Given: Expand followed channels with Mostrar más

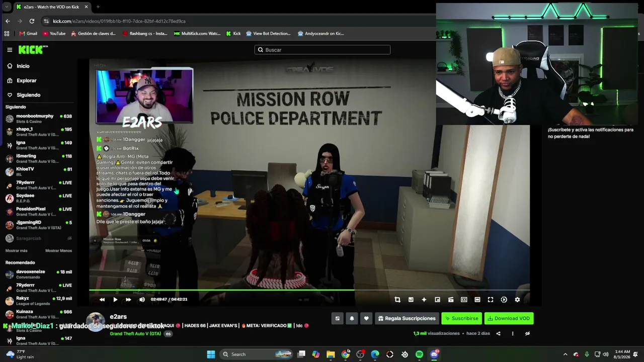Looking at the screenshot, I should (x=16, y=250).
